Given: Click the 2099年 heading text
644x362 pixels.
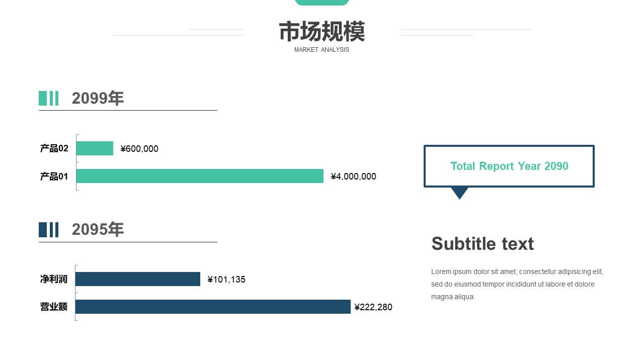Looking at the screenshot, I should [98, 98].
